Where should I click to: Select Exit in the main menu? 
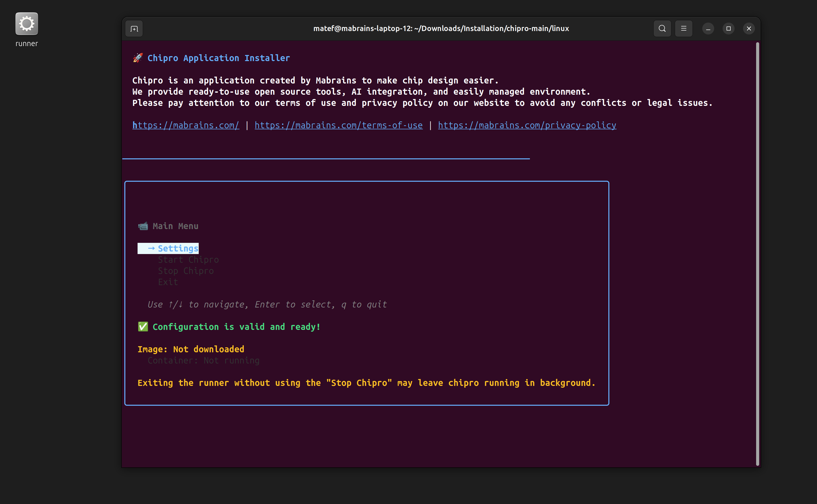pos(168,282)
